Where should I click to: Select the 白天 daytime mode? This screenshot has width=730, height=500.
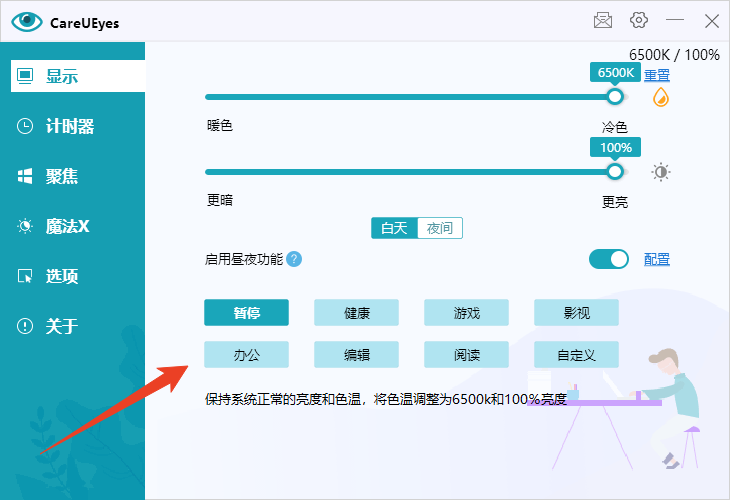tap(394, 228)
